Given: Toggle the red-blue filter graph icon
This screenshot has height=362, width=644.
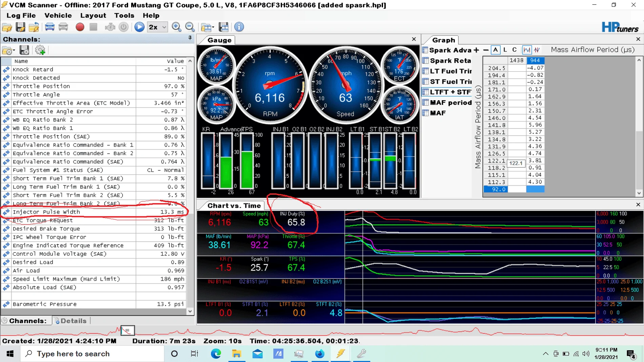Looking at the screenshot, I should coord(537,50).
